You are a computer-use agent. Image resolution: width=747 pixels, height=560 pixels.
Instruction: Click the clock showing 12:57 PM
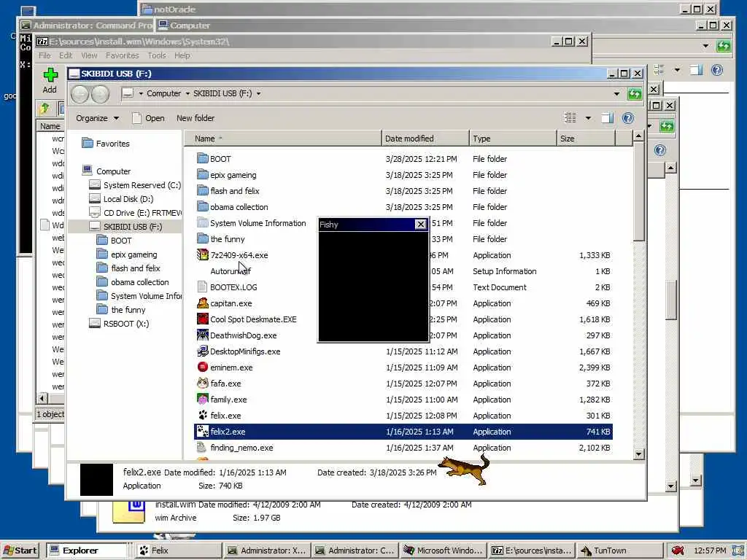(710, 551)
